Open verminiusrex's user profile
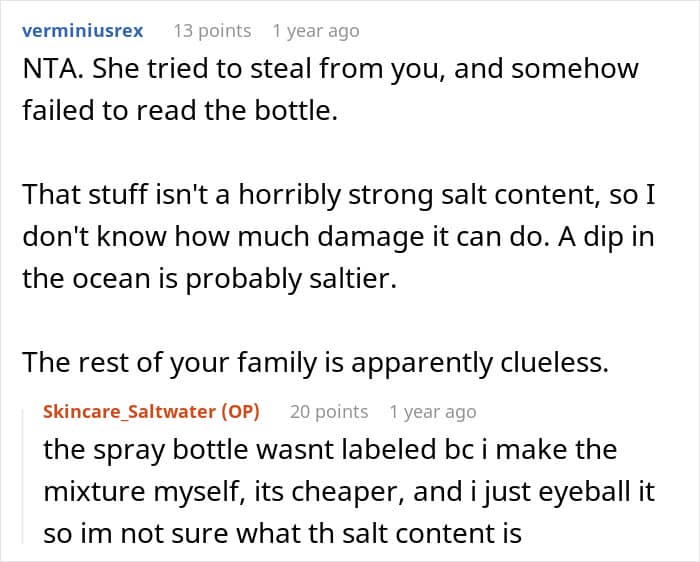 click(x=83, y=31)
